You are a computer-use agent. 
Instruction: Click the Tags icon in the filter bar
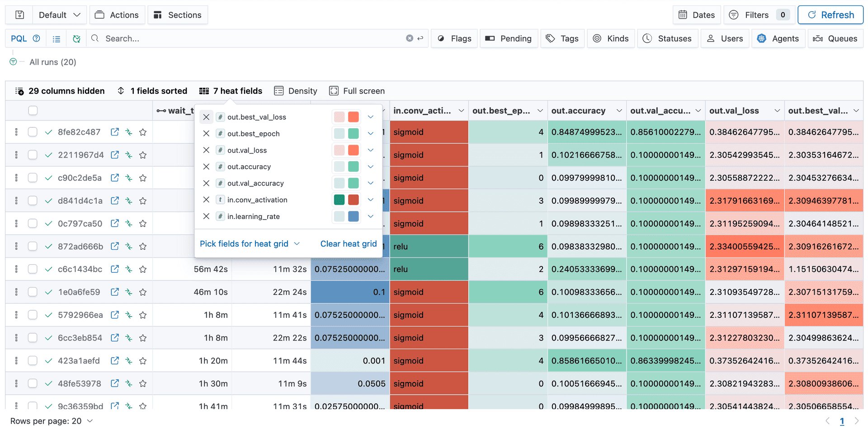[x=550, y=38]
